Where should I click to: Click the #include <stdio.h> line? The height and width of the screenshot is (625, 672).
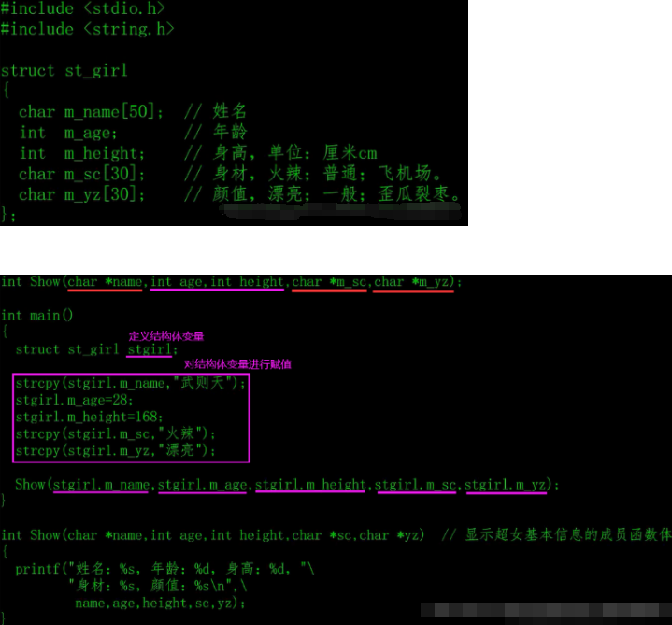[x=83, y=7]
